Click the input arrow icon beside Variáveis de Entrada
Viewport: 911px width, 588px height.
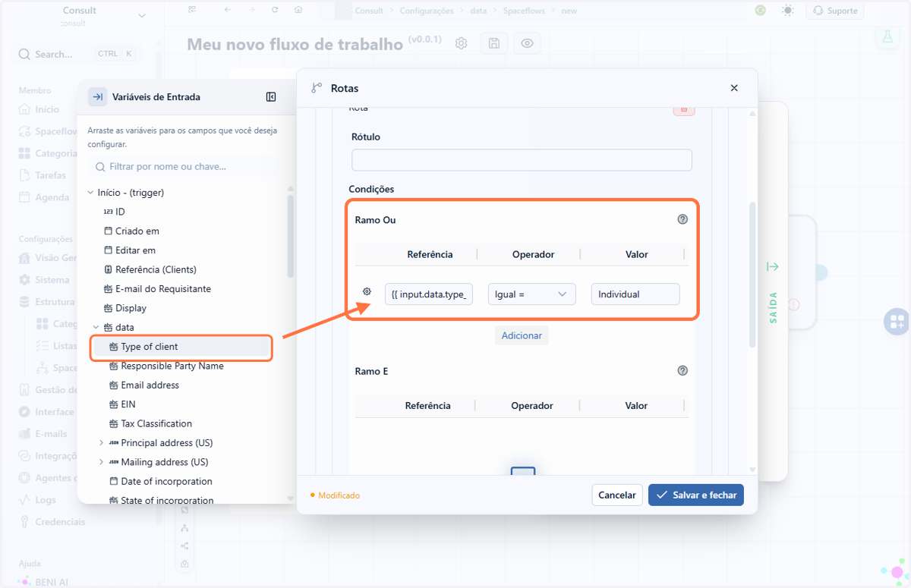click(98, 97)
